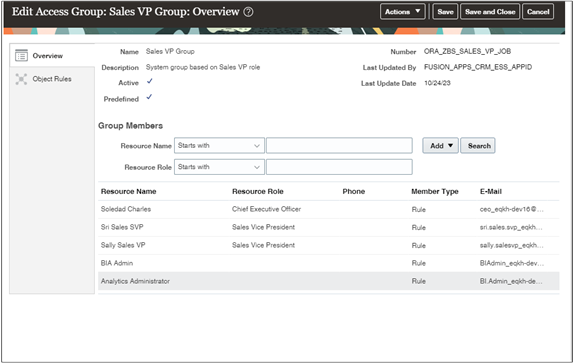Click the Overview list icon

tap(21, 56)
